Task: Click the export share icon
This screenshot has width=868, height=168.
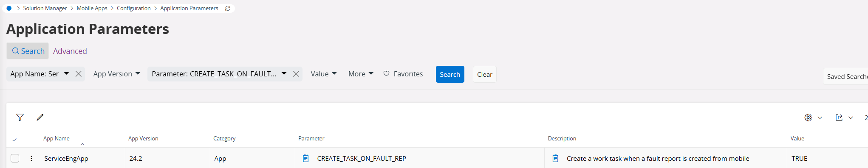Action: coord(839,118)
